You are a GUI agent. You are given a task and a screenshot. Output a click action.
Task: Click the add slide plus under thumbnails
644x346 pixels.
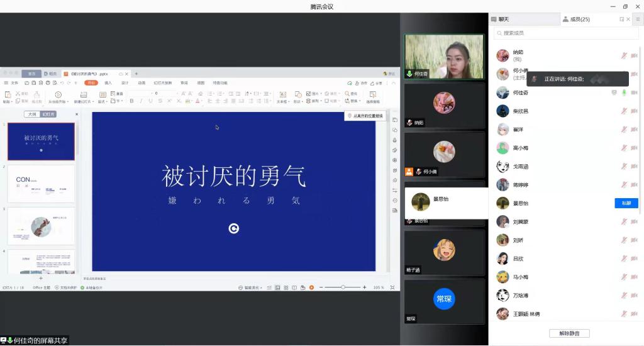tap(41, 278)
